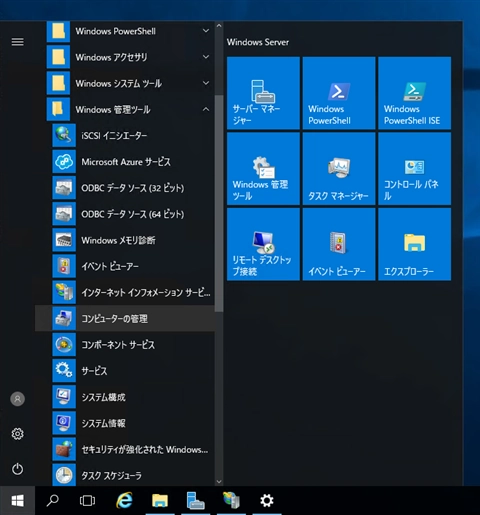Open File Explorer on the taskbar
This screenshot has width=480, height=515.
point(160,501)
